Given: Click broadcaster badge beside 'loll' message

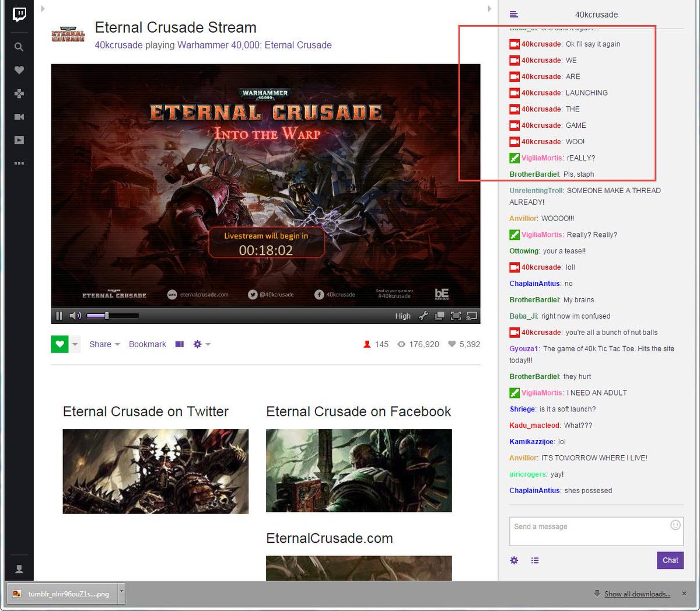Looking at the screenshot, I should coord(514,267).
